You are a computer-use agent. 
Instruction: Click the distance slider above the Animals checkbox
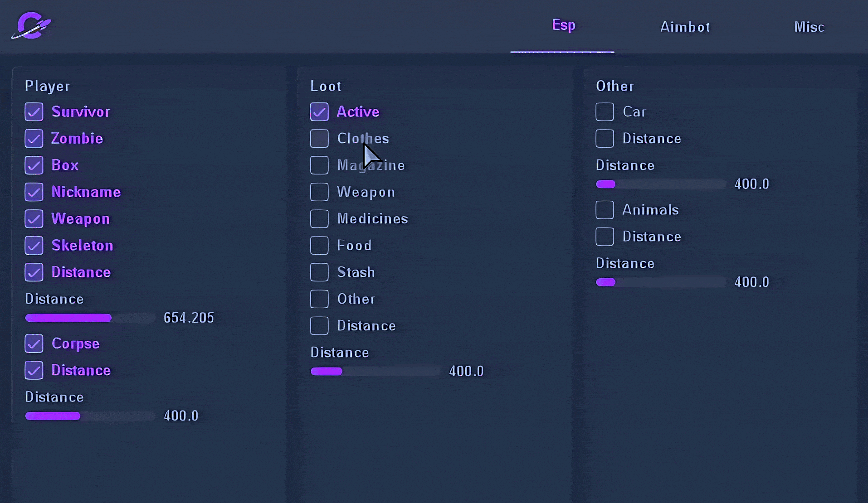coord(661,184)
